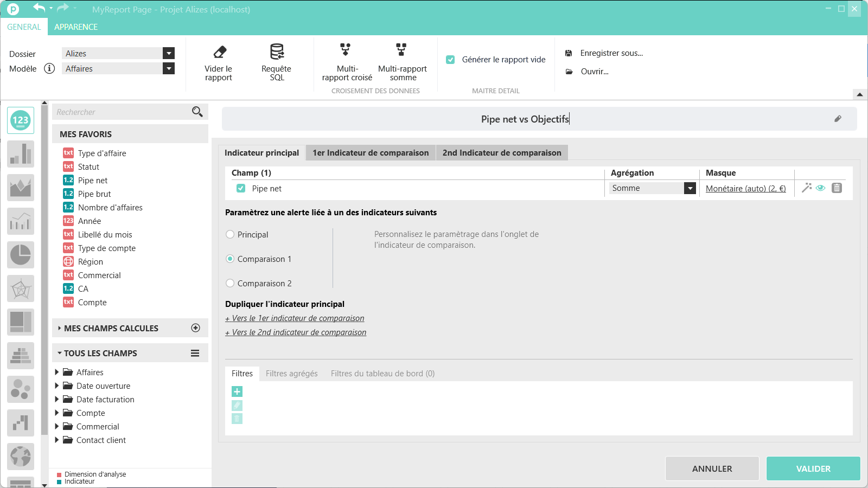Switch to 1er Indicateur de comparaison tab
Viewport: 868px width, 488px height.
coord(371,153)
